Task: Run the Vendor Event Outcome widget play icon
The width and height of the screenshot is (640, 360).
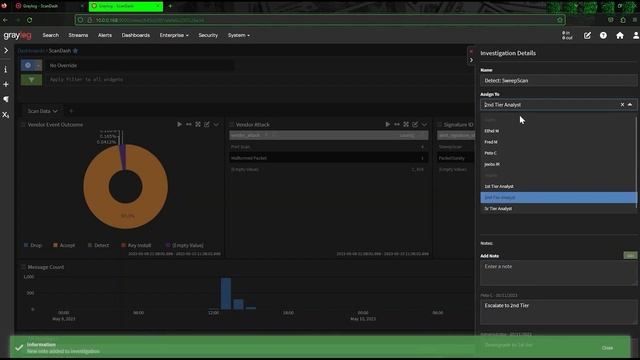Action: (179, 124)
